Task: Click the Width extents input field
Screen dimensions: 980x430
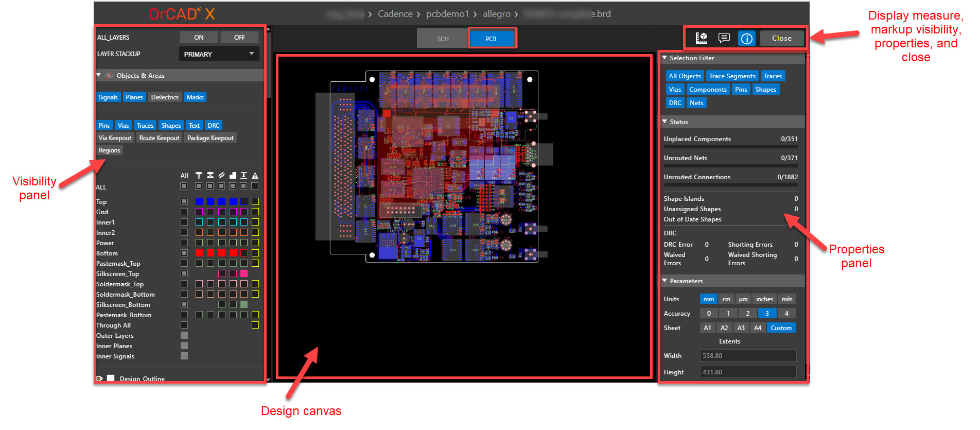Action: [747, 356]
